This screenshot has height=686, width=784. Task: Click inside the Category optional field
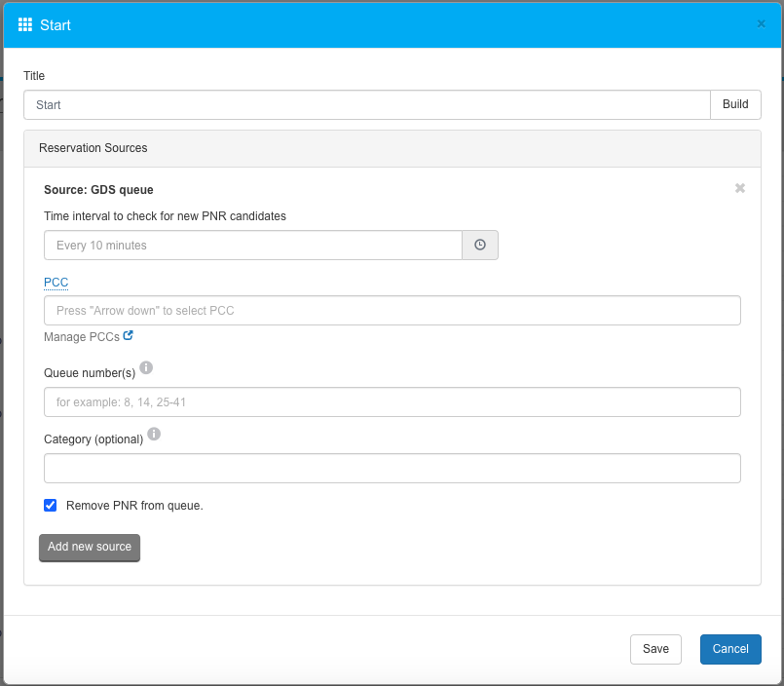pos(392,469)
